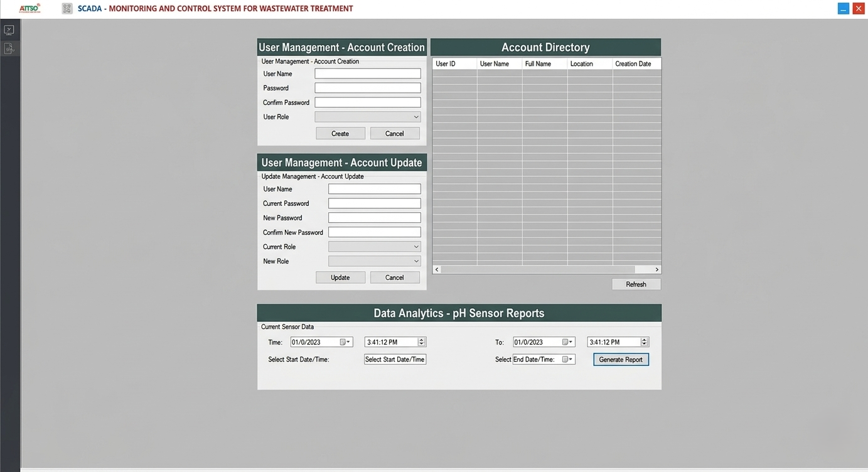Open the document settings icon in the sidebar
This screenshot has height=472, width=868.
coord(9,48)
